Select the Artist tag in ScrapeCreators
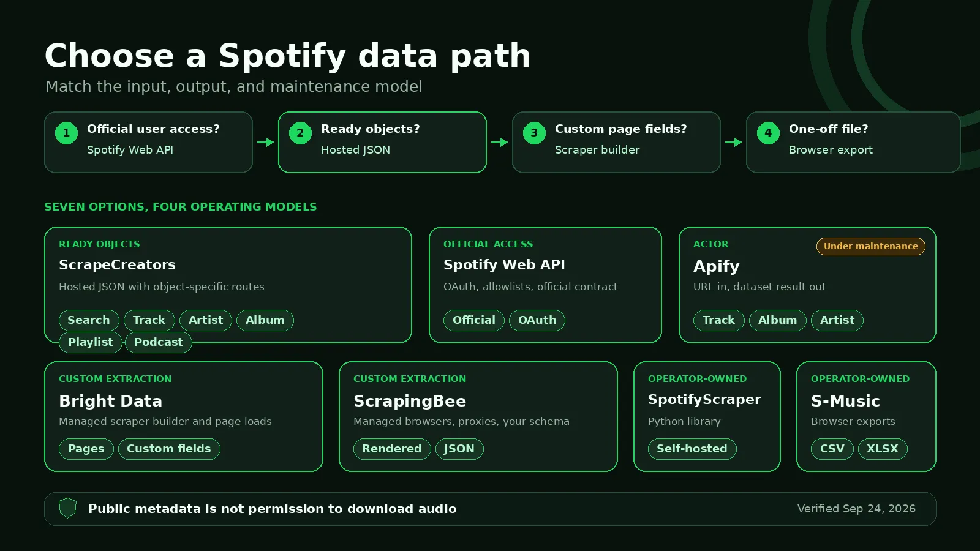This screenshot has height=551, width=980. [x=206, y=320]
